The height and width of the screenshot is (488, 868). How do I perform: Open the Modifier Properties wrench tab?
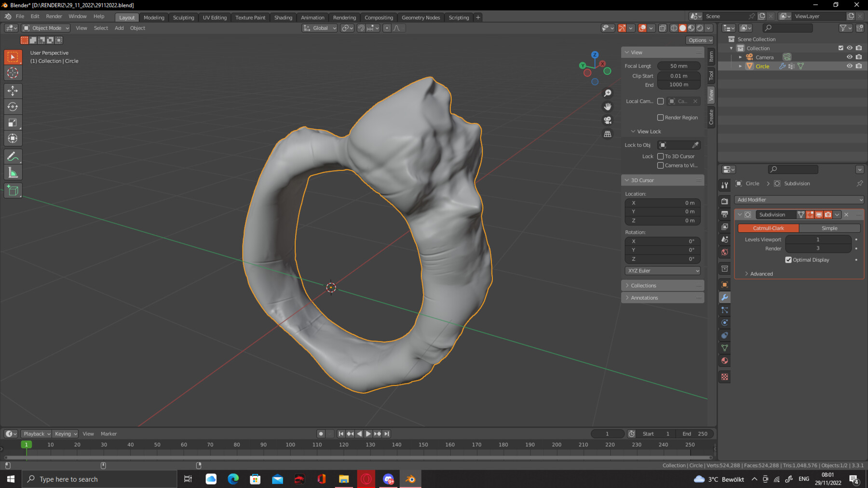(724, 297)
